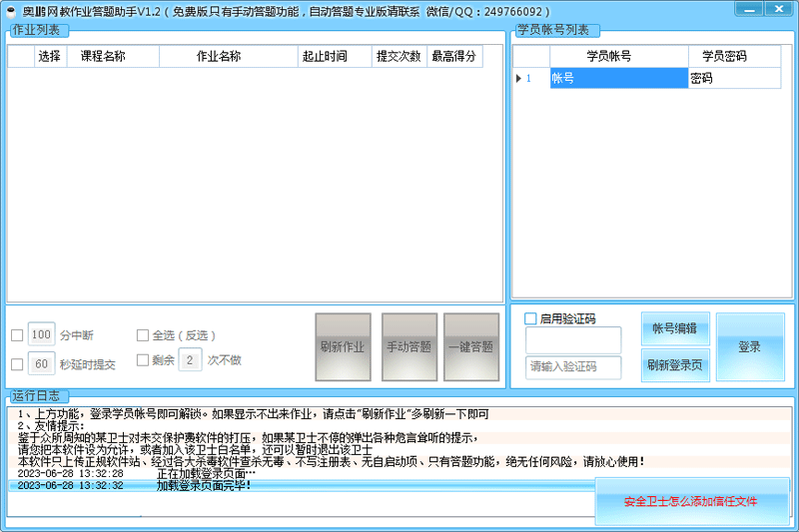The width and height of the screenshot is (799, 532).
Task: Minimize the window
Action: tap(748, 9)
